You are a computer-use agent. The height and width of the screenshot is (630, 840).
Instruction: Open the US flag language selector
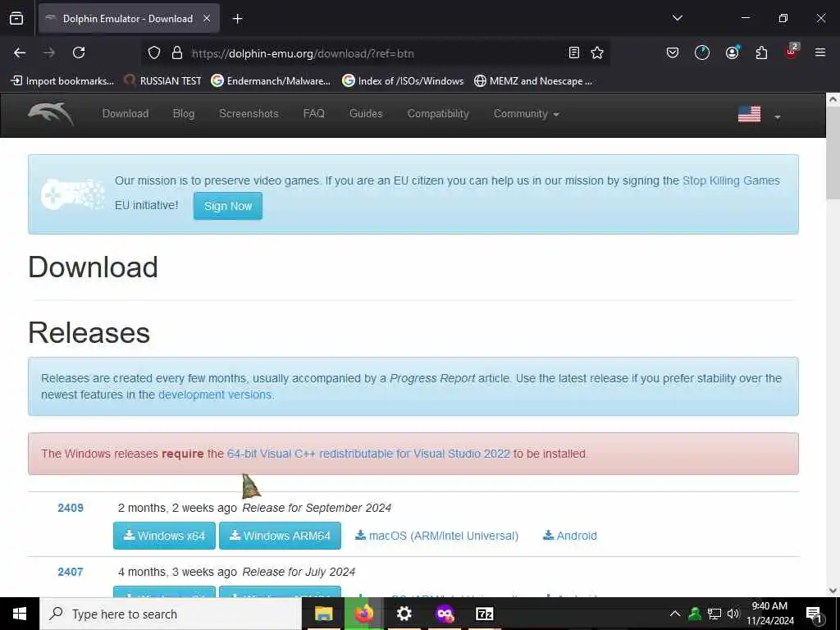tap(759, 114)
